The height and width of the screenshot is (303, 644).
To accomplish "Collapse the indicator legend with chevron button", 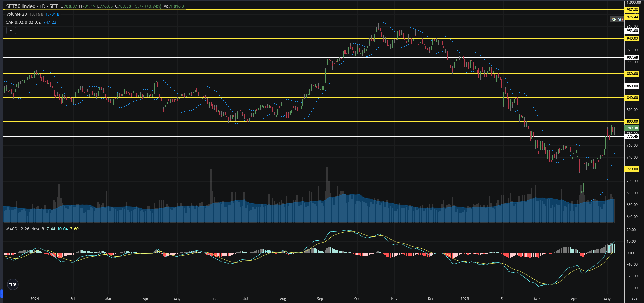I will point(11,31).
